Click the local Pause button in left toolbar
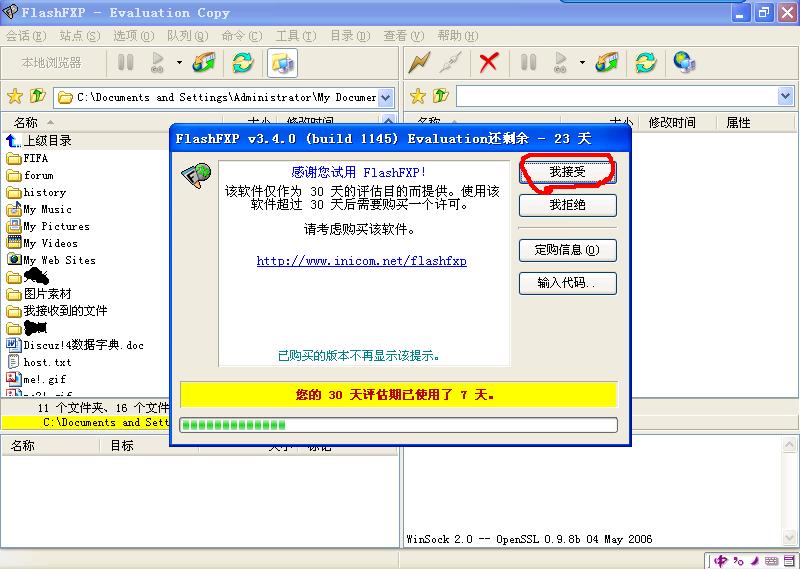Viewport: 800px width, 569px height. pyautogui.click(x=126, y=62)
